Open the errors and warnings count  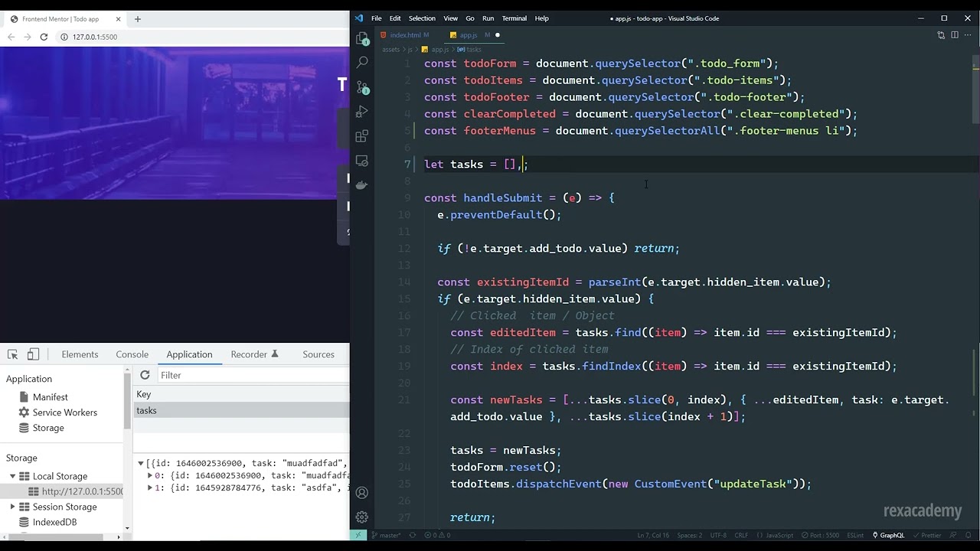pyautogui.click(x=437, y=536)
